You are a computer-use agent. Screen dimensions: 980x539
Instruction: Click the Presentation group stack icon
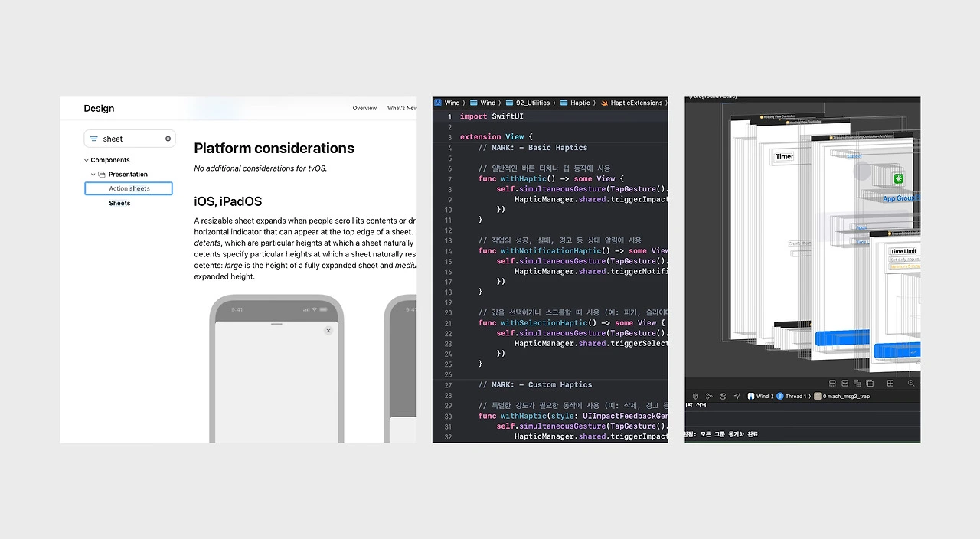click(102, 175)
